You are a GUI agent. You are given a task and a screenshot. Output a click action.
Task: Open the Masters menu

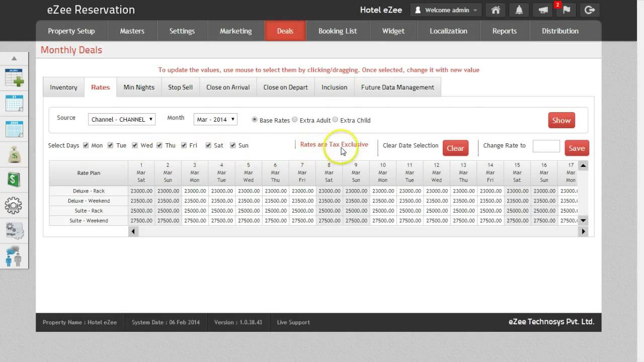pyautogui.click(x=132, y=31)
